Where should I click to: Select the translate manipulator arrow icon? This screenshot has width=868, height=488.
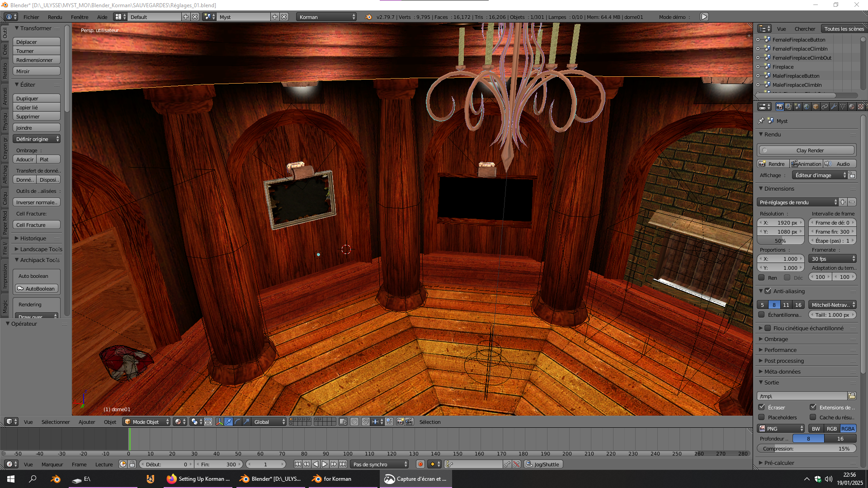click(x=229, y=422)
